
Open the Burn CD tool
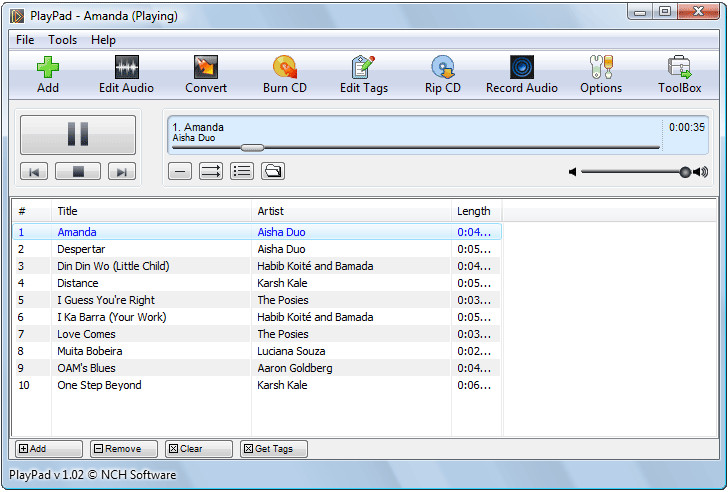[285, 74]
